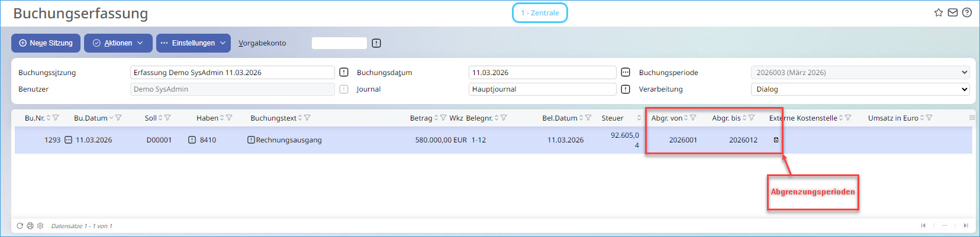This screenshot has height=237, width=980.
Task: Click the 1 - Zentrale button
Action: [x=540, y=13]
